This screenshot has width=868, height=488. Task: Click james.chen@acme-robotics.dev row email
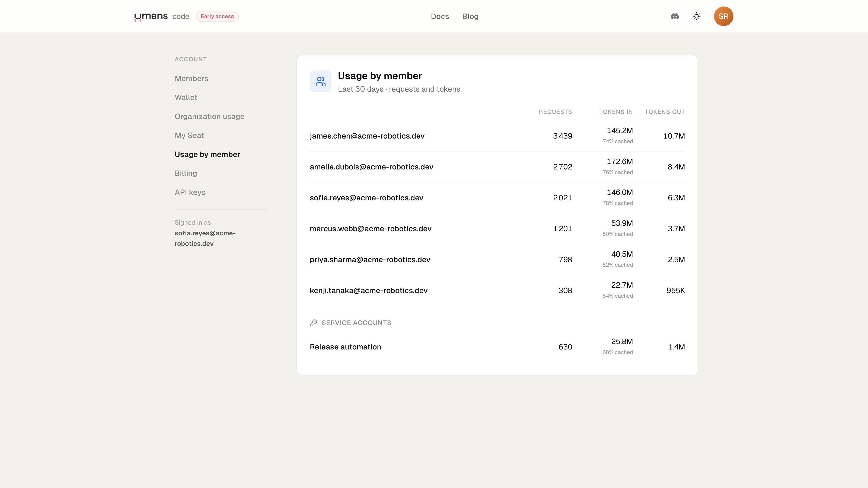(x=367, y=136)
